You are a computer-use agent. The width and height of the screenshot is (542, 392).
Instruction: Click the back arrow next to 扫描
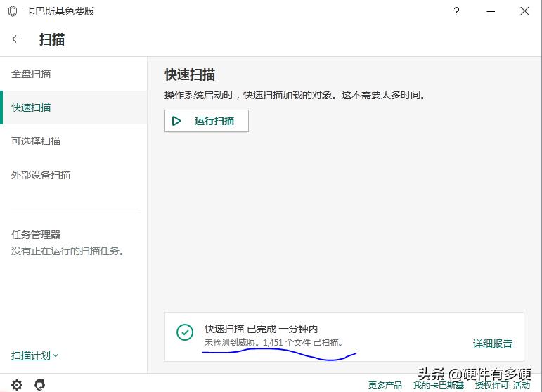point(17,39)
